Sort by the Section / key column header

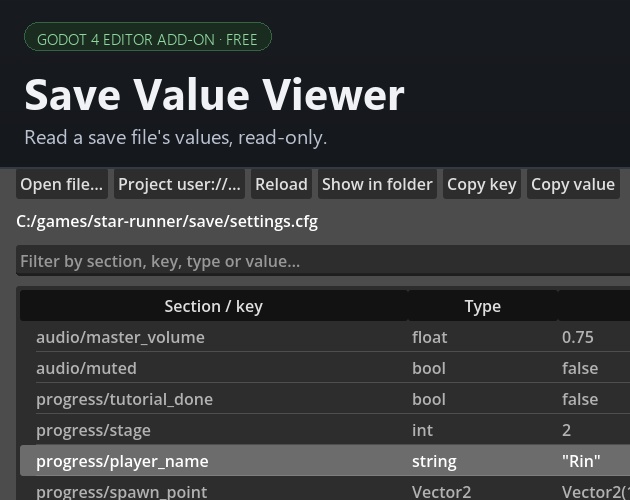click(213, 306)
